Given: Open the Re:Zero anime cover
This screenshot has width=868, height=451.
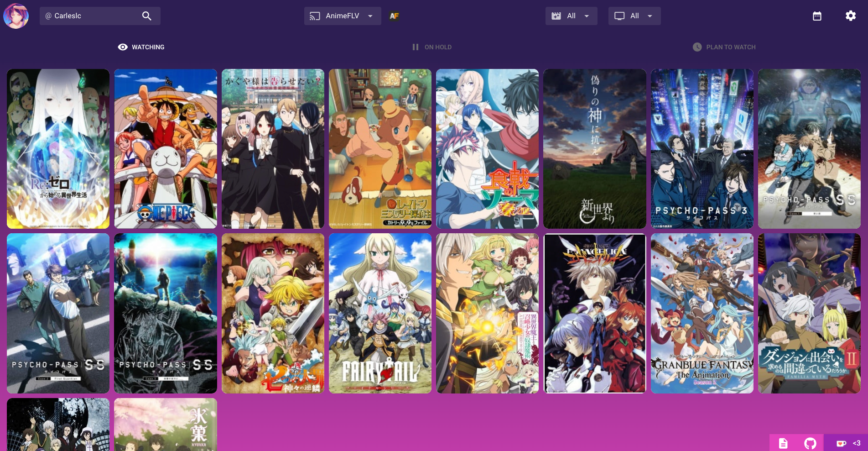Looking at the screenshot, I should tap(58, 149).
